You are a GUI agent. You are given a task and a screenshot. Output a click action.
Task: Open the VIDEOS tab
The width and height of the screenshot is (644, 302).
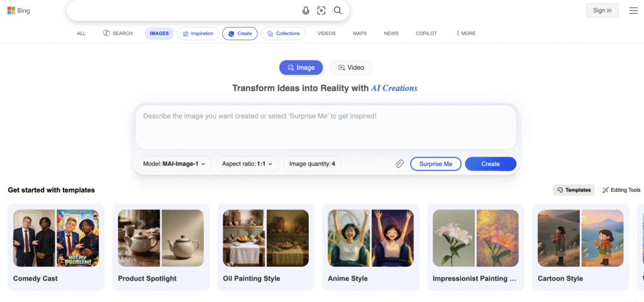(326, 33)
